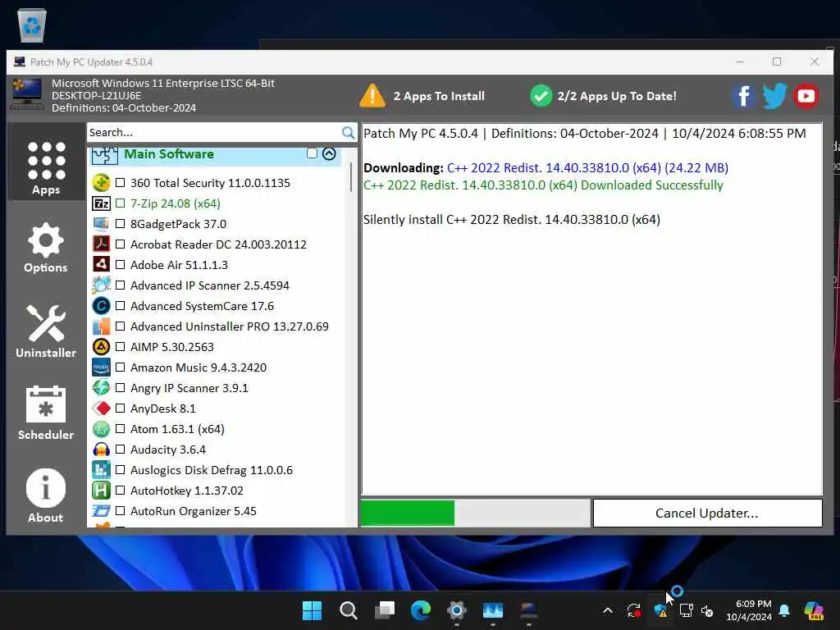
Task: Visit the Twitter page icon
Action: click(774, 97)
